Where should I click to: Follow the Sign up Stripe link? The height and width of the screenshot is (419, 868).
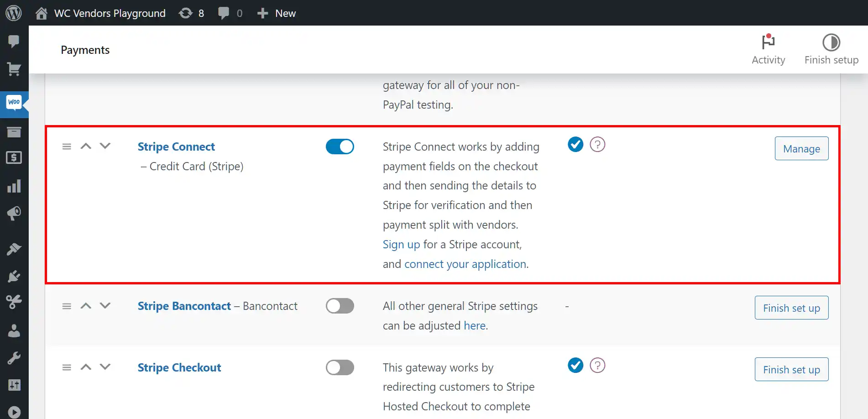pyautogui.click(x=401, y=244)
